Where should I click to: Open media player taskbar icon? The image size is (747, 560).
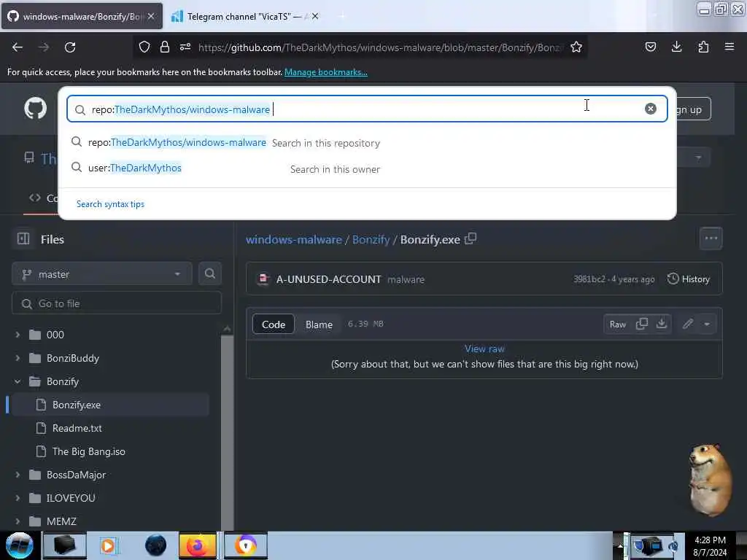click(x=108, y=545)
